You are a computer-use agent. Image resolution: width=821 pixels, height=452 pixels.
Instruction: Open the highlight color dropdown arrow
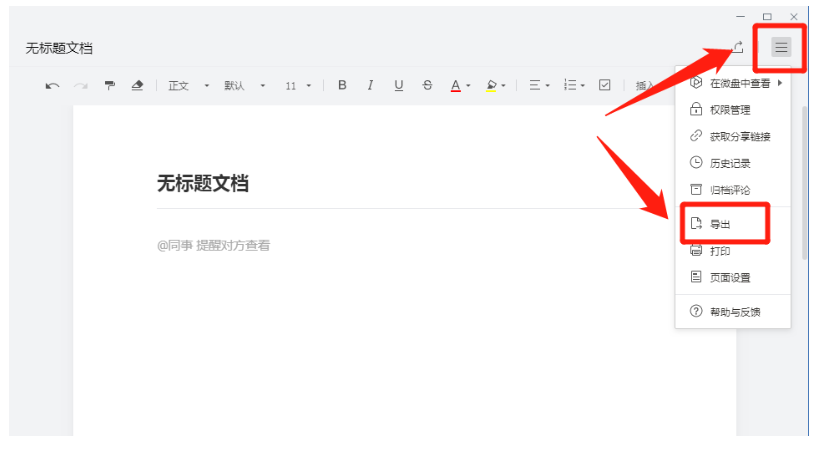pos(503,85)
